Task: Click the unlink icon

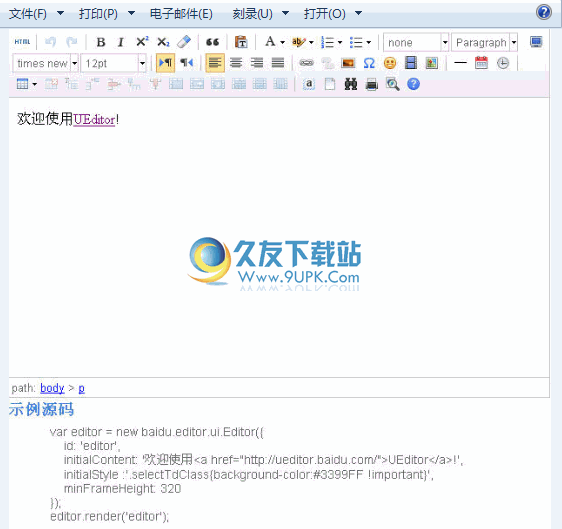Action: pos(327,63)
